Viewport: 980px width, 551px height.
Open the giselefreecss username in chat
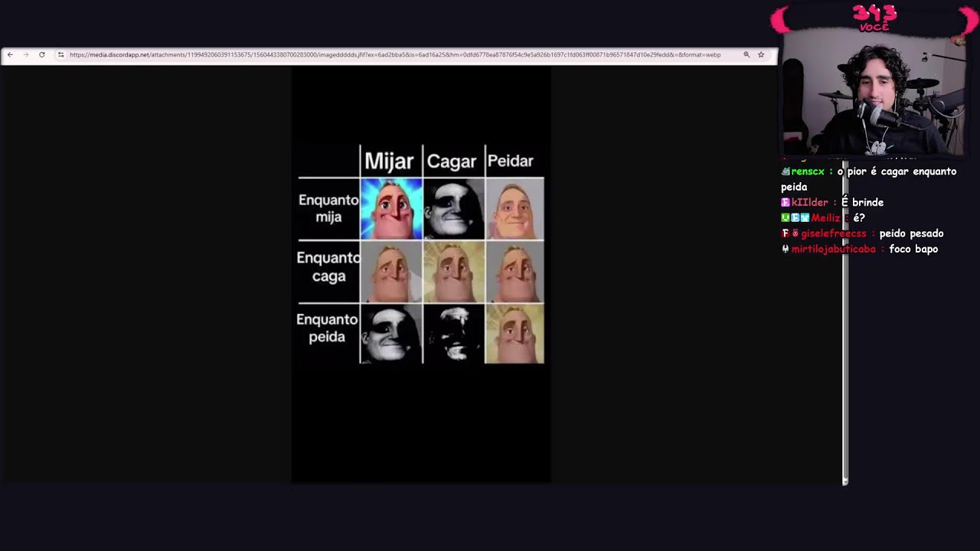pyautogui.click(x=834, y=233)
